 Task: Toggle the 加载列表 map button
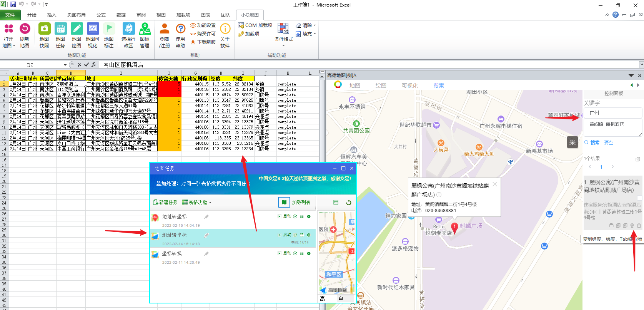tap(284, 202)
